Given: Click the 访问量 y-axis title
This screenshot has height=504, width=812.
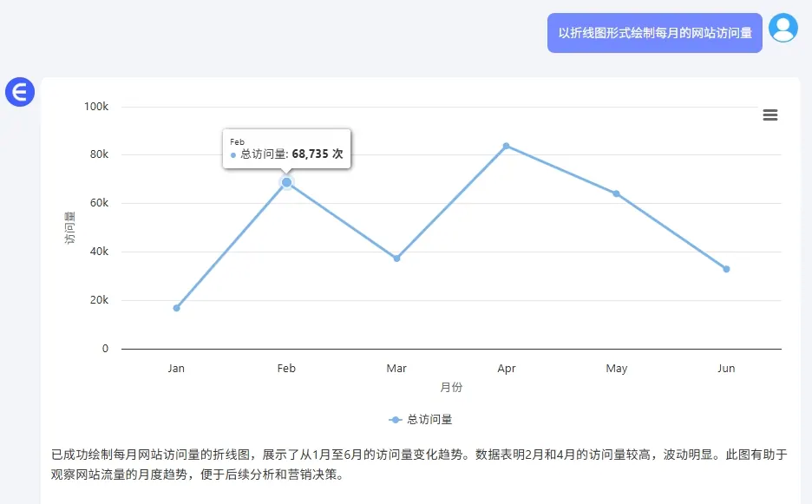Looking at the screenshot, I should [69, 228].
